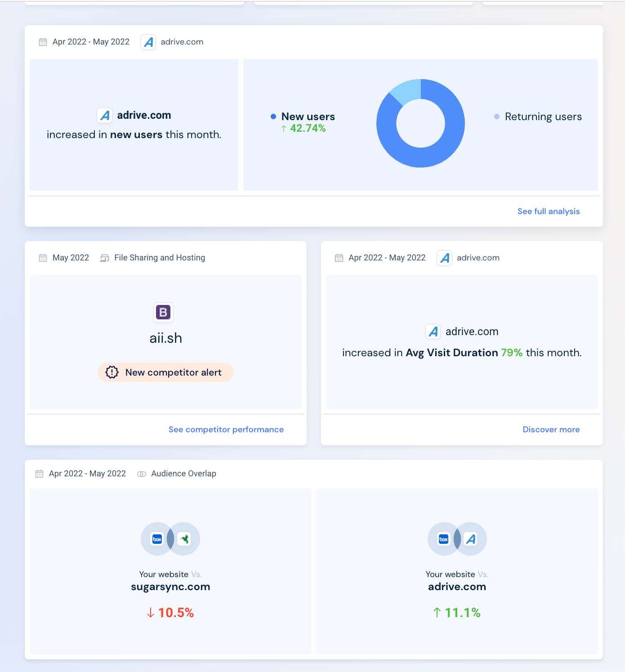The width and height of the screenshot is (625, 672).
Task: Click the green up arrow beside 42.74%
Action: (x=284, y=129)
